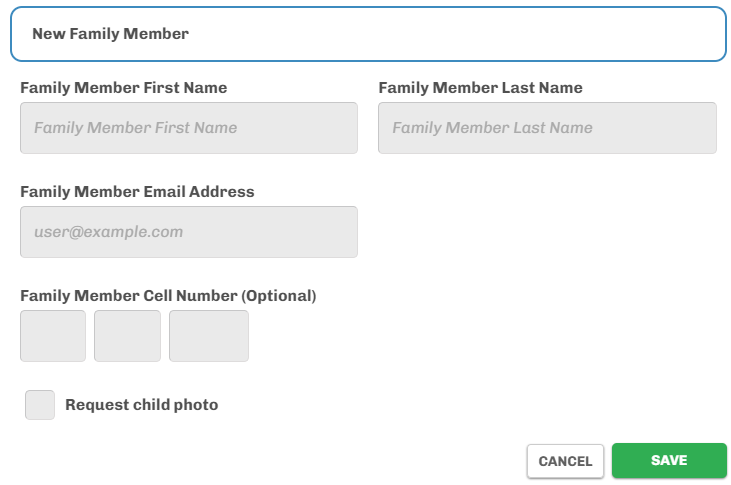Focus the Family Member First Name field

point(189,128)
